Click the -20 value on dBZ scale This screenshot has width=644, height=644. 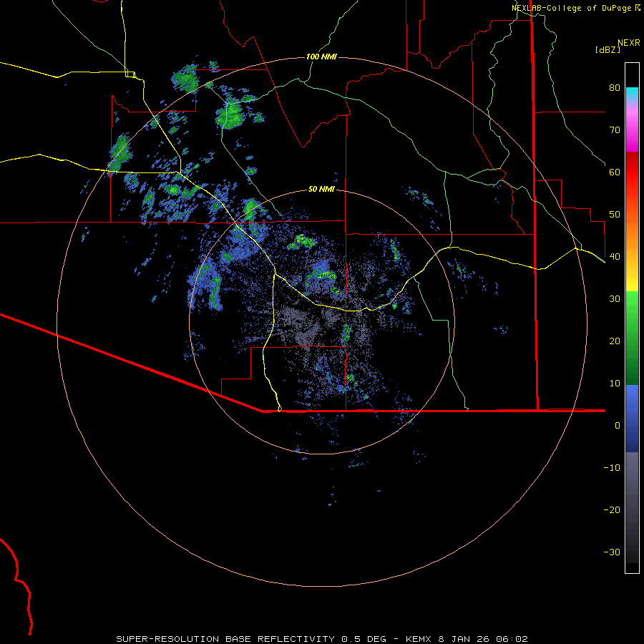(x=612, y=510)
